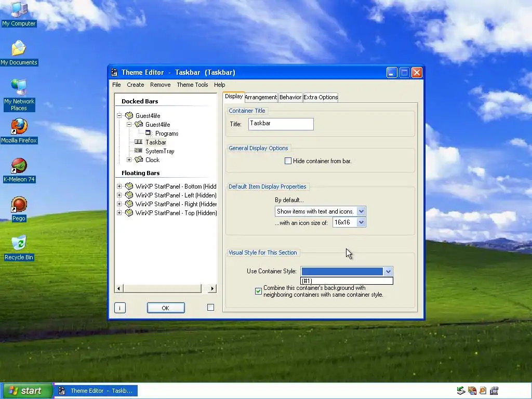The height and width of the screenshot is (399, 532).
Task: Select the Programs tree item
Action: tap(167, 134)
